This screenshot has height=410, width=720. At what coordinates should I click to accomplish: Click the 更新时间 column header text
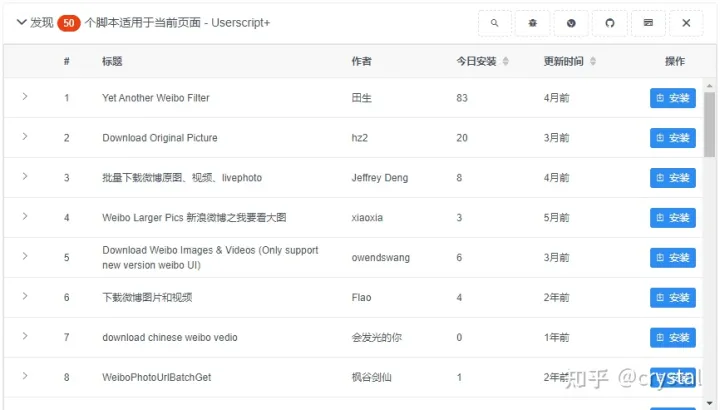pos(563,61)
